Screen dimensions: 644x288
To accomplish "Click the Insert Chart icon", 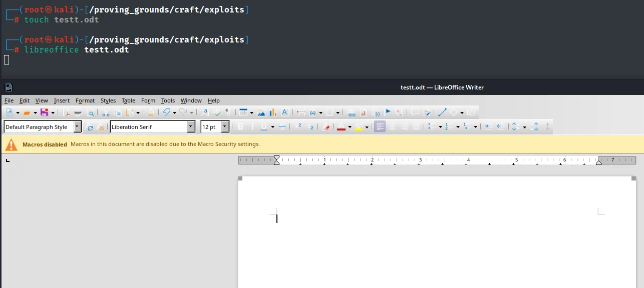I will [273, 112].
